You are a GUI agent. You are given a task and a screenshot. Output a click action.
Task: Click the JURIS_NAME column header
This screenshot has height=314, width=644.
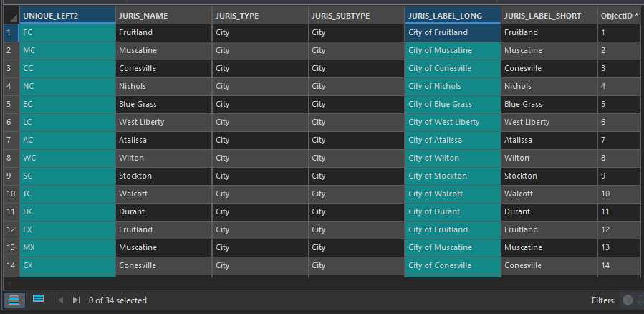tap(163, 15)
